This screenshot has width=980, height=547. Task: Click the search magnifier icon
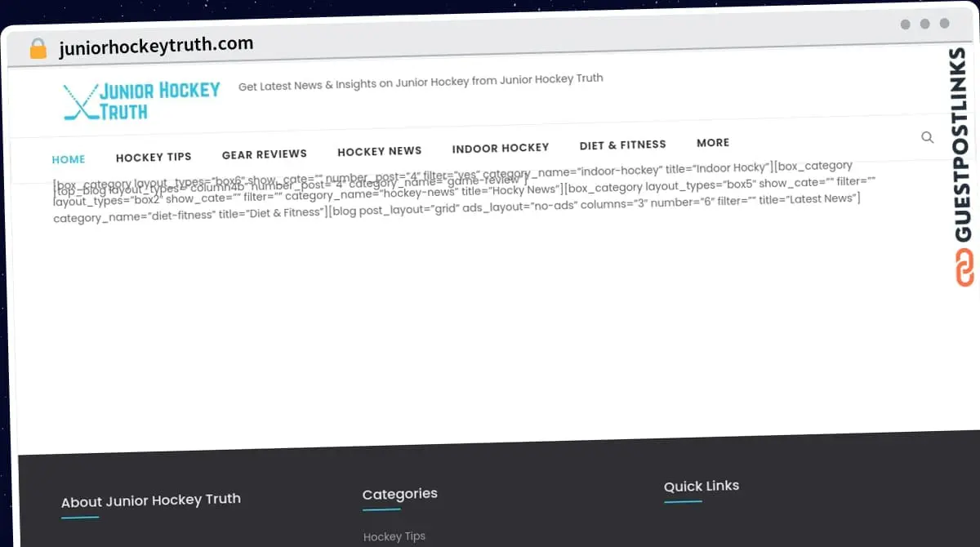927,137
